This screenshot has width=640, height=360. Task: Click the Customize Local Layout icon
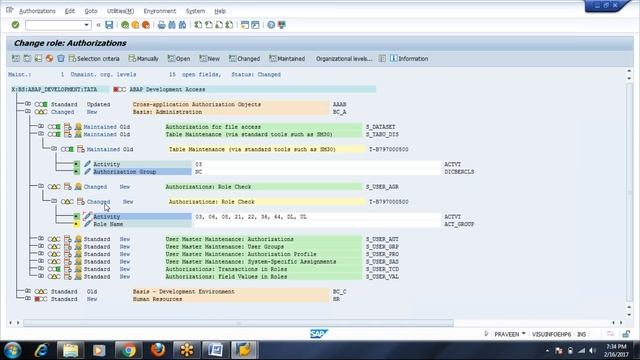pyautogui.click(x=282, y=25)
